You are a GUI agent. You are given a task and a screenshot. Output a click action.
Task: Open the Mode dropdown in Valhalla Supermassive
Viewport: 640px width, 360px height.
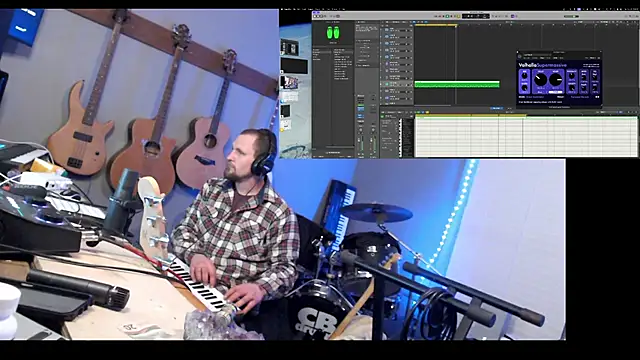click(535, 97)
